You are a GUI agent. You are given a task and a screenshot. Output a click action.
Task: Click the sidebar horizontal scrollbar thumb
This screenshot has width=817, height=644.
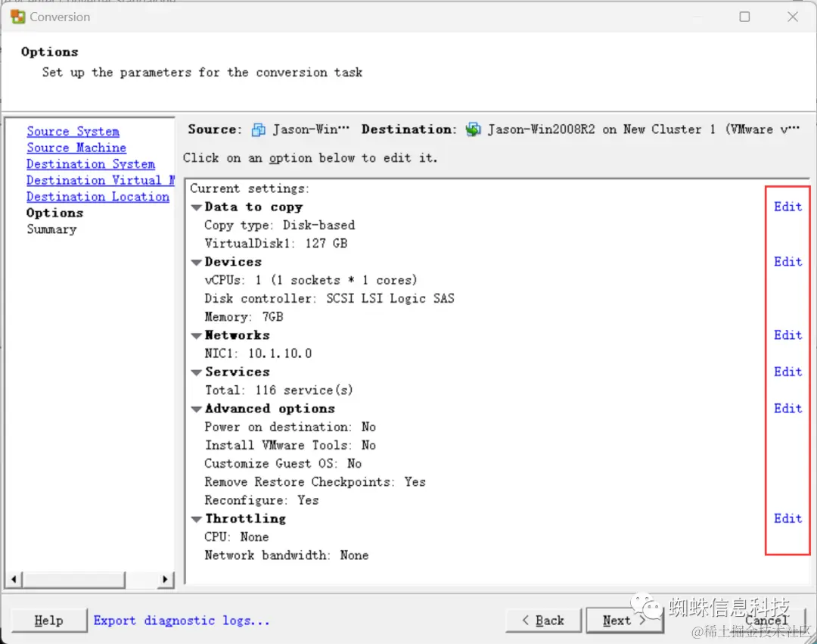[x=73, y=579]
